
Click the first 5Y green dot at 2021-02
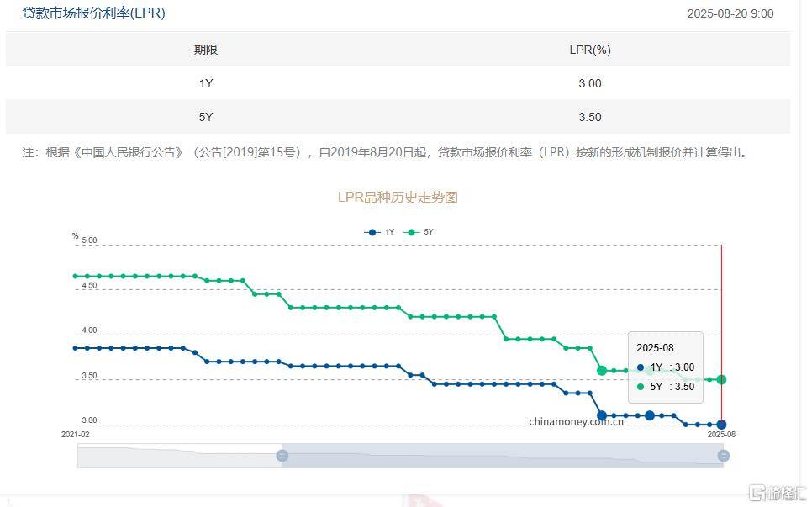point(76,276)
